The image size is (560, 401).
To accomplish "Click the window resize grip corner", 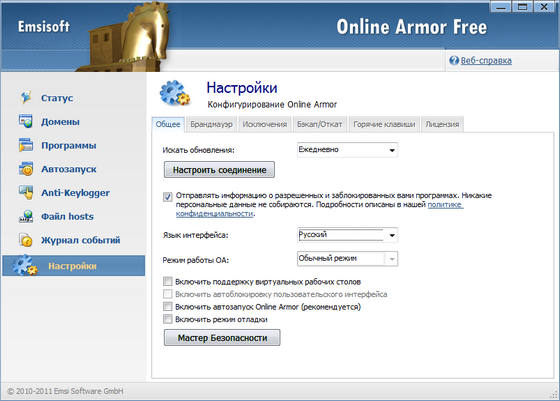I will pyautogui.click(x=555, y=395).
